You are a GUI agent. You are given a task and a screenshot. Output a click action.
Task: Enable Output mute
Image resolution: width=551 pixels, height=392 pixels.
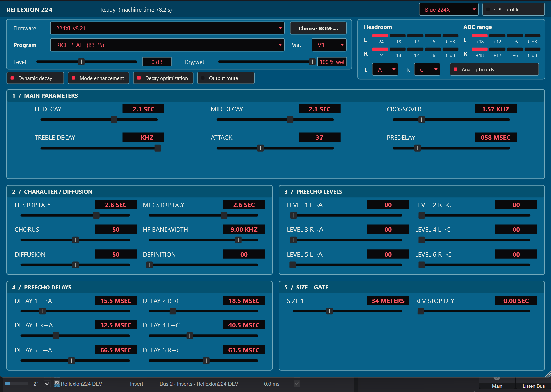coord(226,78)
